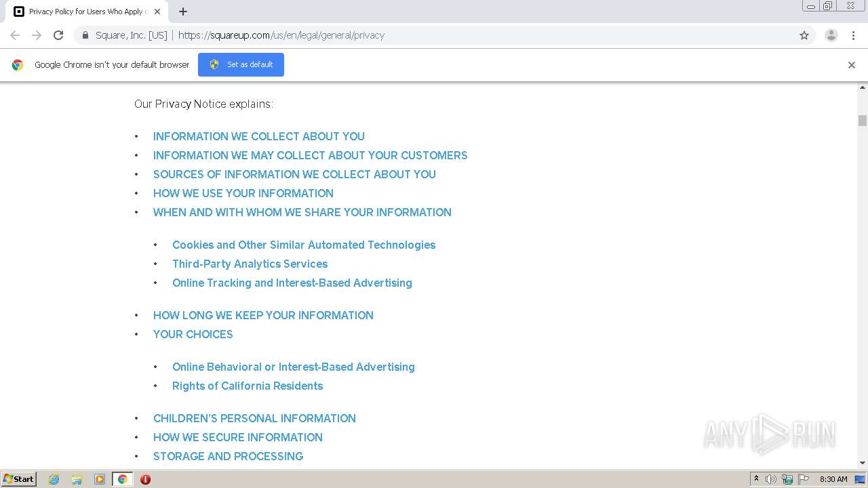Image resolution: width=868 pixels, height=488 pixels.
Task: Go forward to the next page
Action: point(37,35)
